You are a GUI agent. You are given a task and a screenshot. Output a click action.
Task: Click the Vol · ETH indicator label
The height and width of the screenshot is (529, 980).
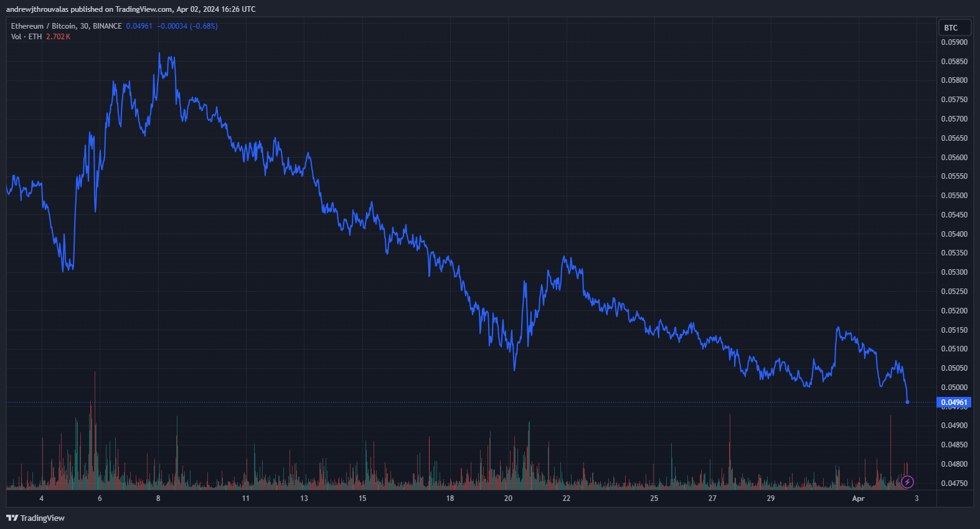pyautogui.click(x=26, y=37)
